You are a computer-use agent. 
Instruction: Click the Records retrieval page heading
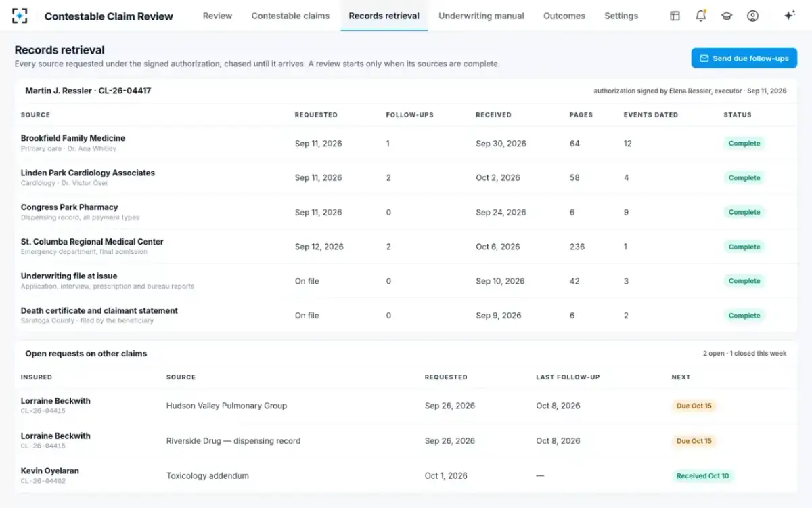(x=60, y=50)
